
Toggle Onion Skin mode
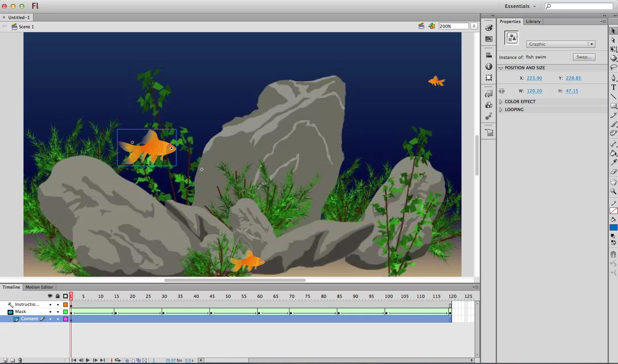click(x=127, y=360)
